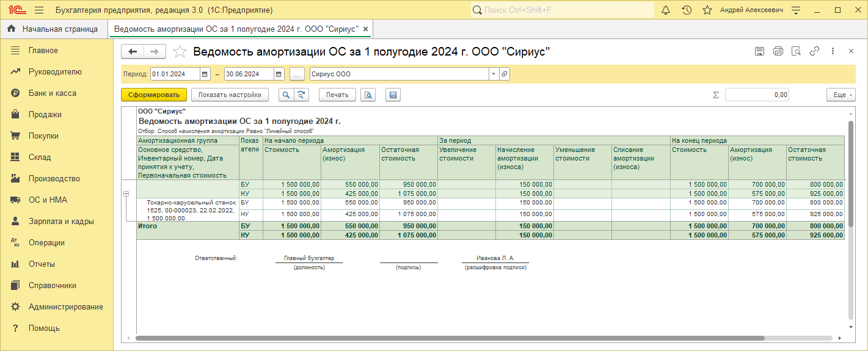Collapse the amortization group row in the report
This screenshot has height=351, width=868.
126,194
